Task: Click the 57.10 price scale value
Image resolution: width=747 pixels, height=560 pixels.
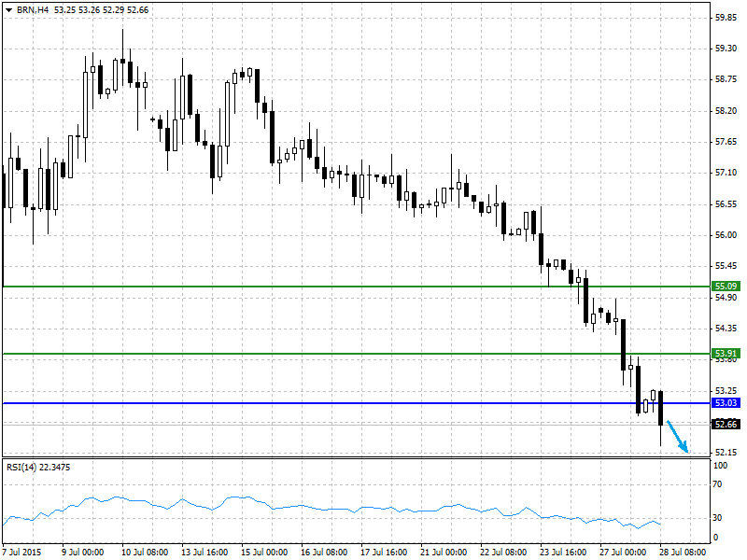Action: [x=726, y=173]
